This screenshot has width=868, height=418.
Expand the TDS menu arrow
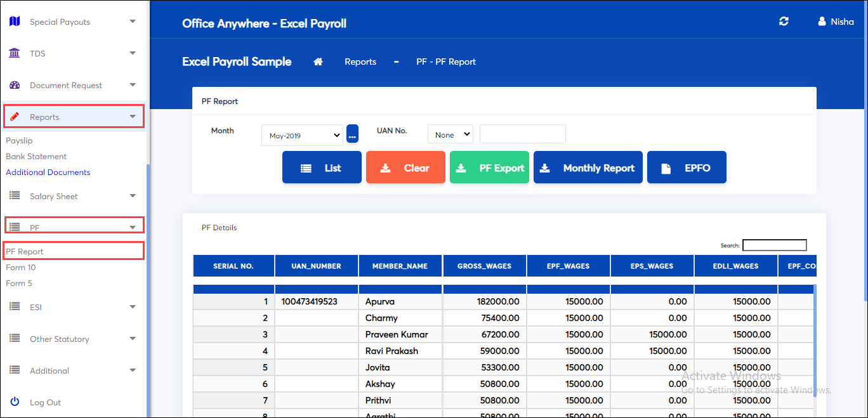tap(133, 53)
